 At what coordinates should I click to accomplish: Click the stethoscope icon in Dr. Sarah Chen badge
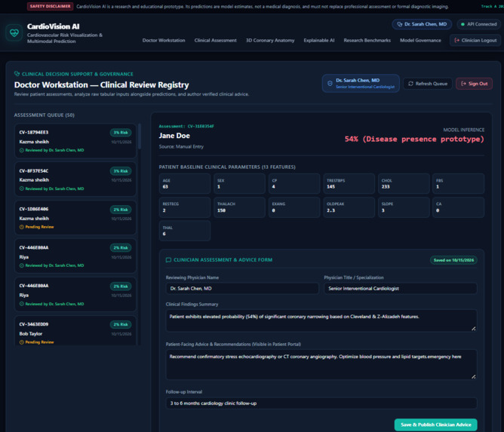(400, 24)
